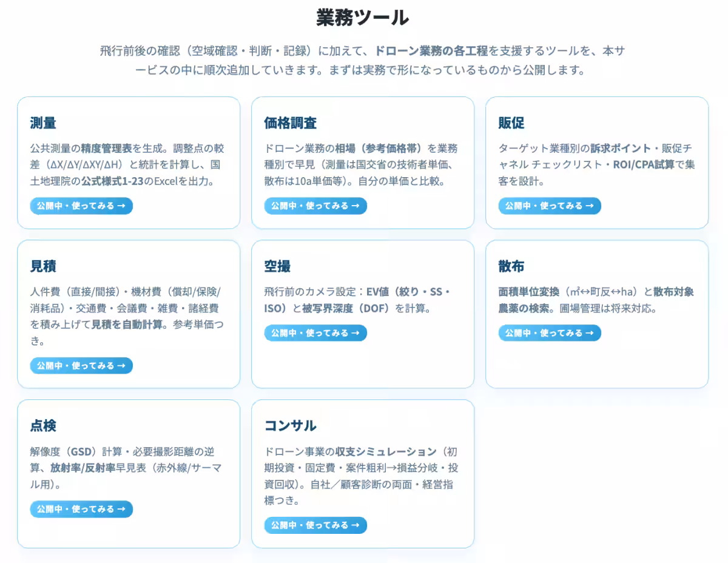
Task: Open the 測量 tool via its 公開中 button
Action: click(x=81, y=206)
